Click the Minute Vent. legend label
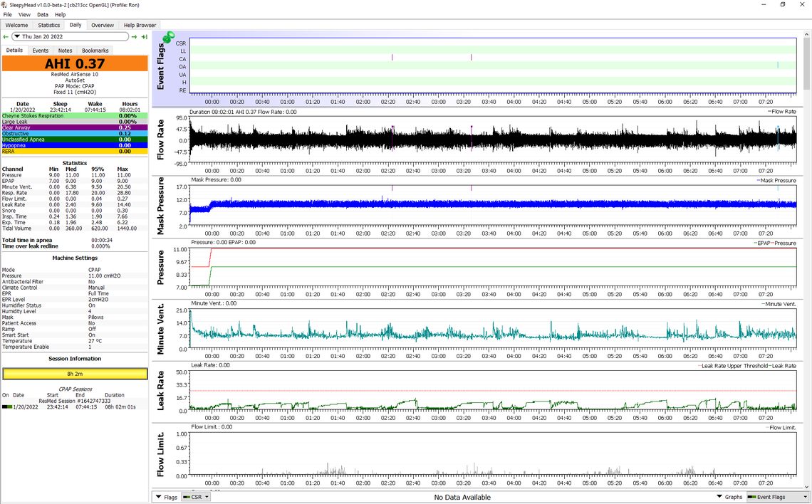This screenshot has height=504, width=812. pyautogui.click(x=779, y=304)
